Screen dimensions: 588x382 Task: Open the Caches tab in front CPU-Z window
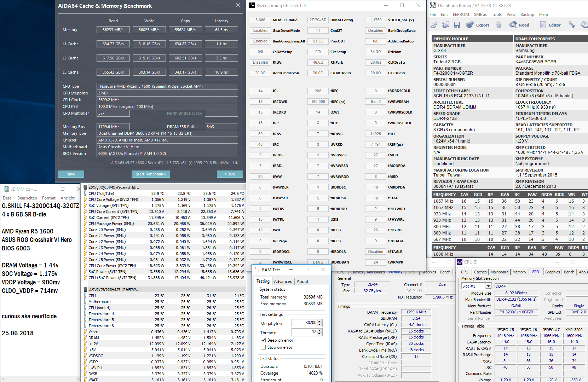[480, 272]
